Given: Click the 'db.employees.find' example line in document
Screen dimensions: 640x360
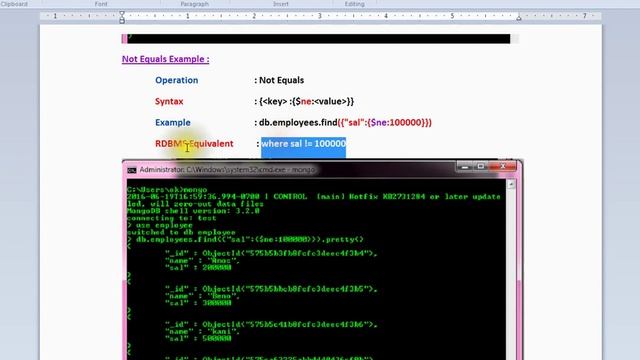Looking at the screenshot, I should [345, 123].
